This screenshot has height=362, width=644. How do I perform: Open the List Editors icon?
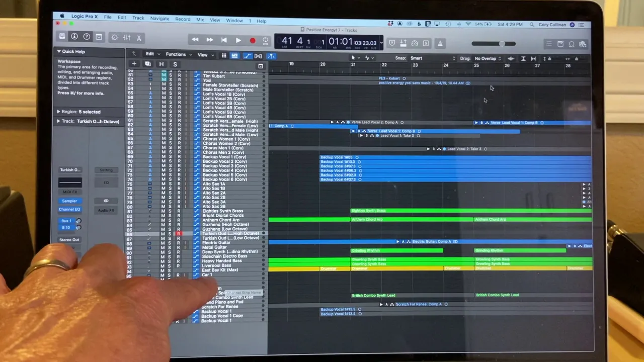point(549,44)
